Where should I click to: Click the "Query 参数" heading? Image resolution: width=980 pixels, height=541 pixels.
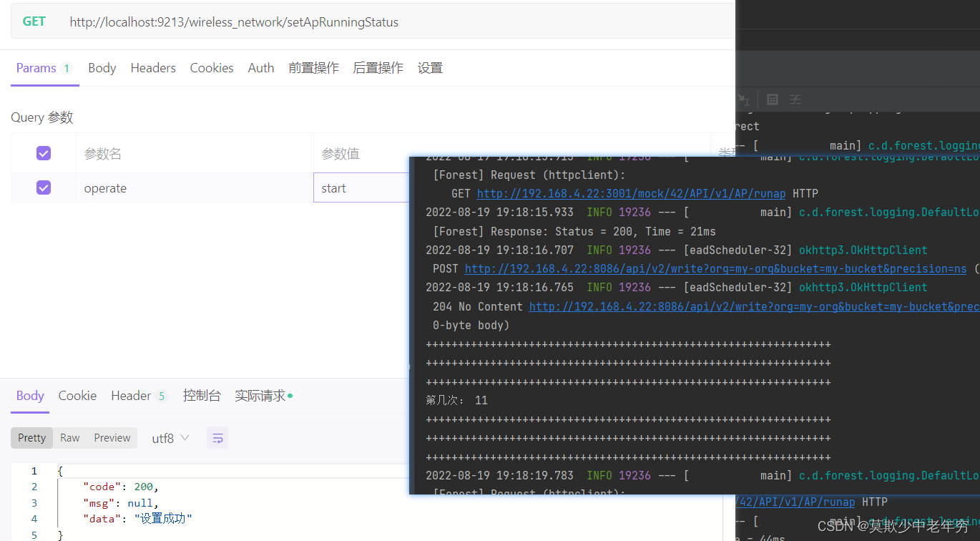[42, 117]
